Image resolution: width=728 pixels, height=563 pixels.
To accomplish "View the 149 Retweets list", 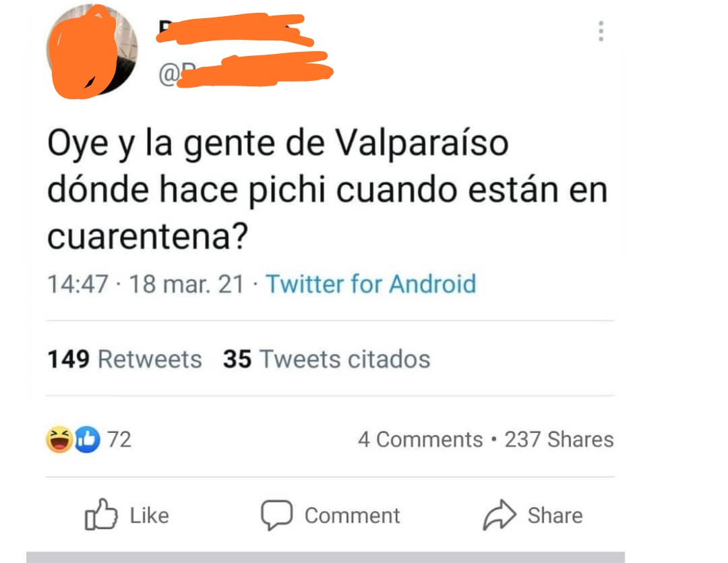I will pos(125,359).
